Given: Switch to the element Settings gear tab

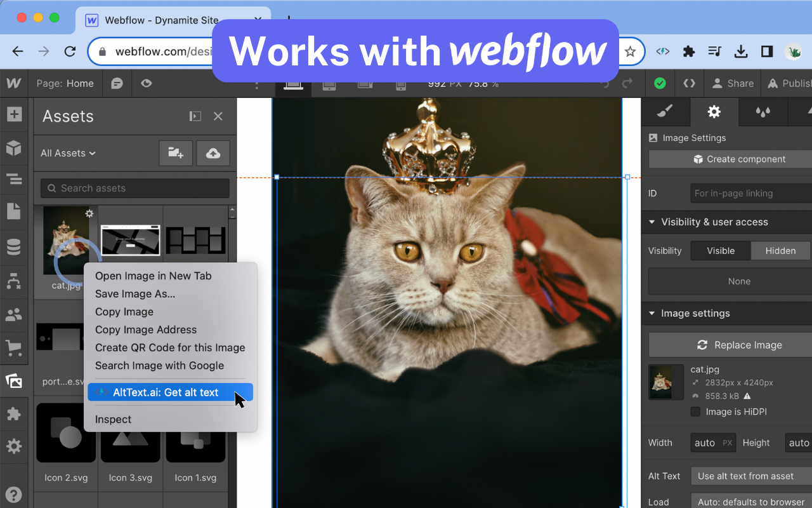Looking at the screenshot, I should (714, 112).
